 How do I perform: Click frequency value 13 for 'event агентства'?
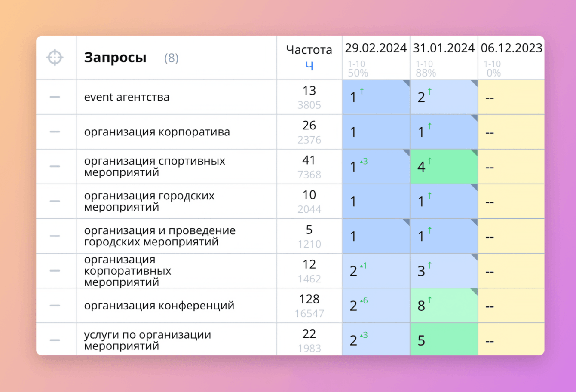[309, 91]
